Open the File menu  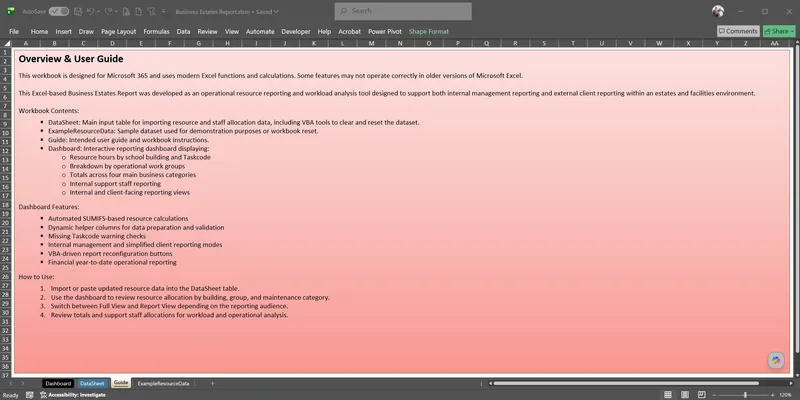[14, 32]
